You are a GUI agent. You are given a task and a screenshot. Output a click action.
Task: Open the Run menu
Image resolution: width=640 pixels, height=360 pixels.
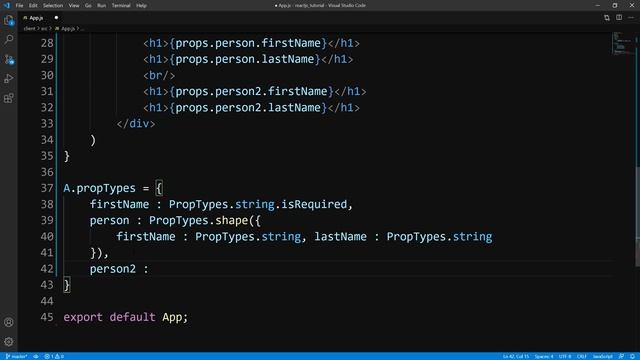tap(102, 6)
